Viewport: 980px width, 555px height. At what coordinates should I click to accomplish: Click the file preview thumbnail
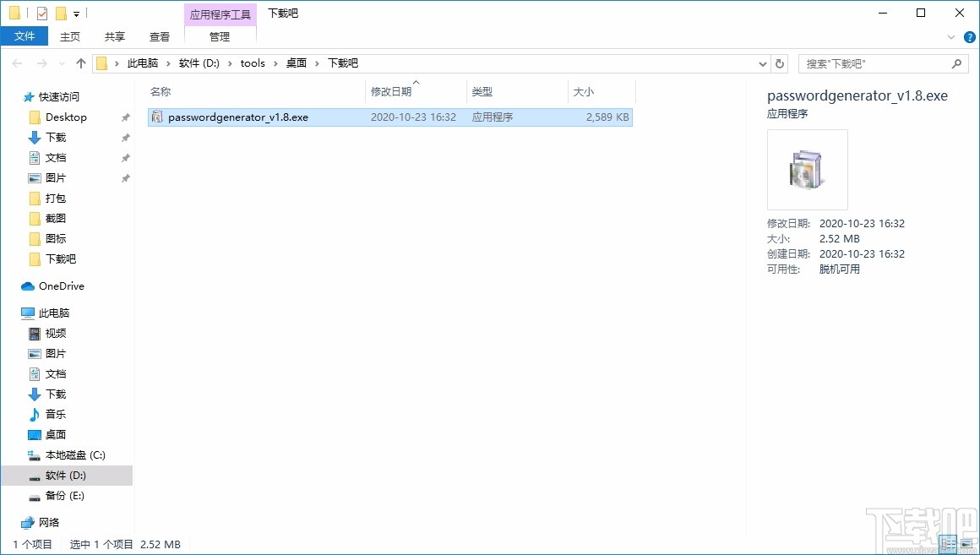point(807,170)
